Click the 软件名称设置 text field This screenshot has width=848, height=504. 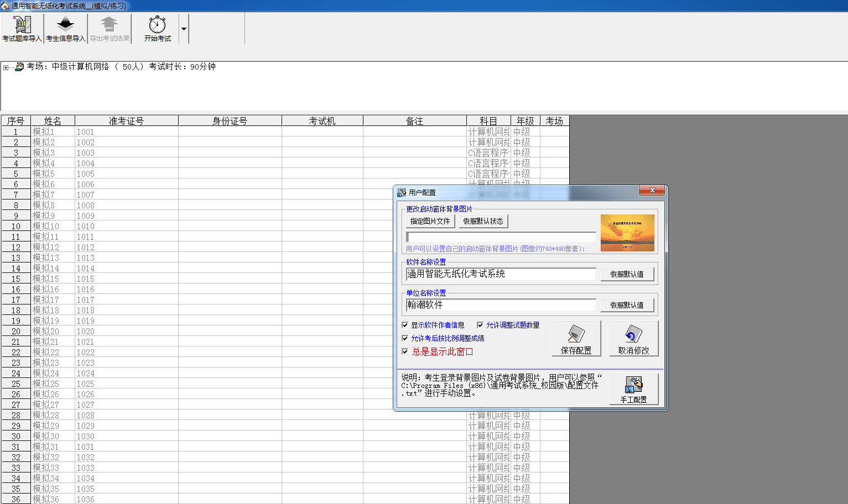pos(501,274)
